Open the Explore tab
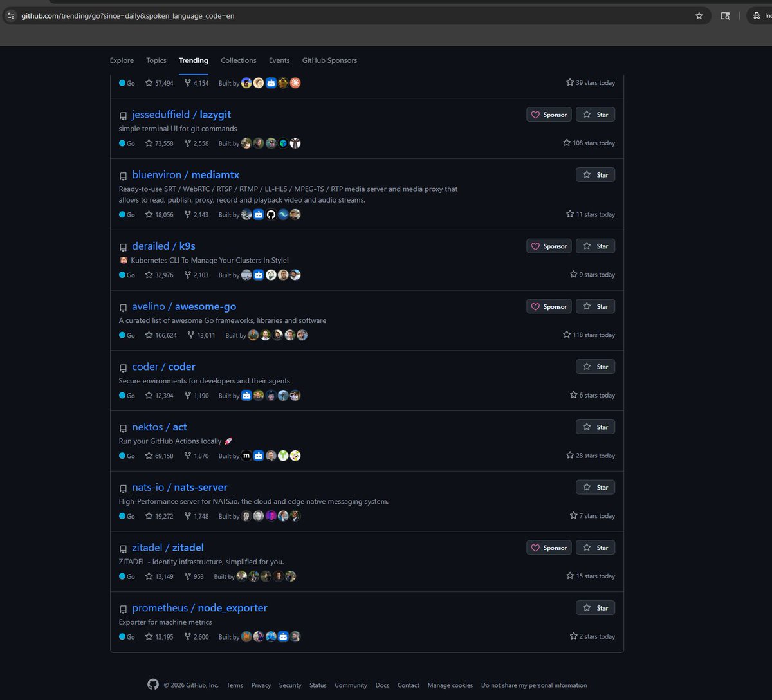The height and width of the screenshot is (700, 772). click(122, 60)
